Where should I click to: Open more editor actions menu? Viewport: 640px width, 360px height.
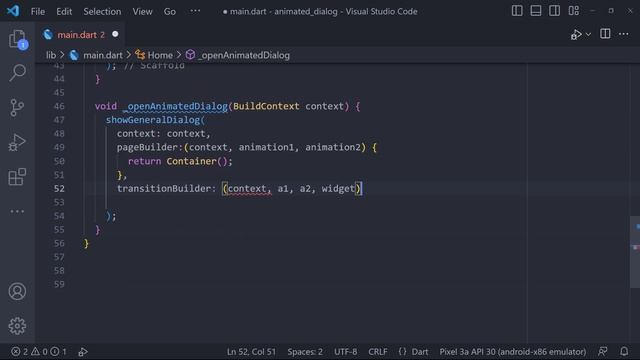pos(623,34)
